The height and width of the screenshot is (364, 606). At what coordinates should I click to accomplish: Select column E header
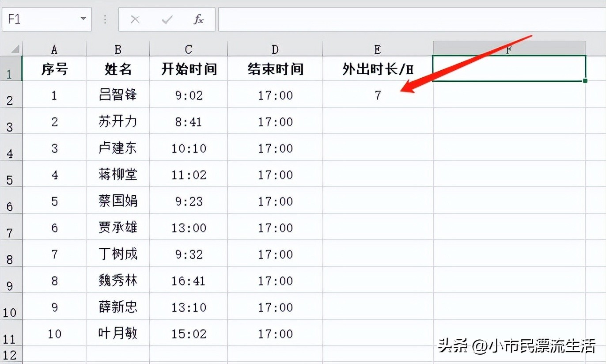(x=378, y=49)
